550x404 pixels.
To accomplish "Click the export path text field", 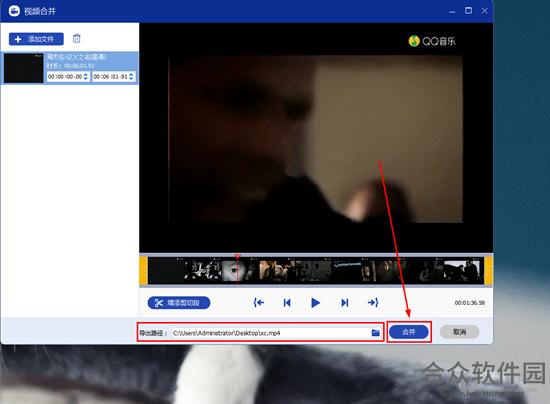I will pyautogui.click(x=270, y=333).
